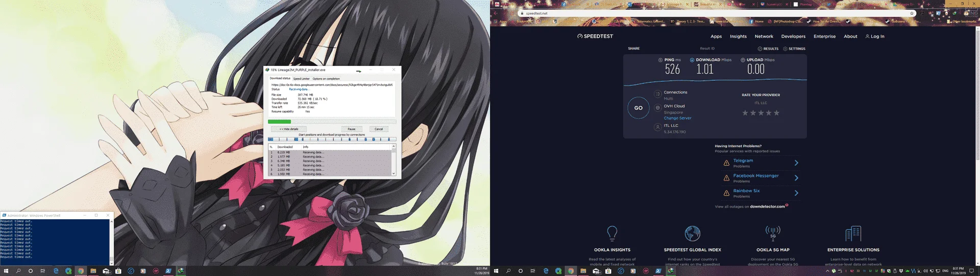Open the Developers menu item
Viewport: 980px width, 276px height.
click(793, 36)
